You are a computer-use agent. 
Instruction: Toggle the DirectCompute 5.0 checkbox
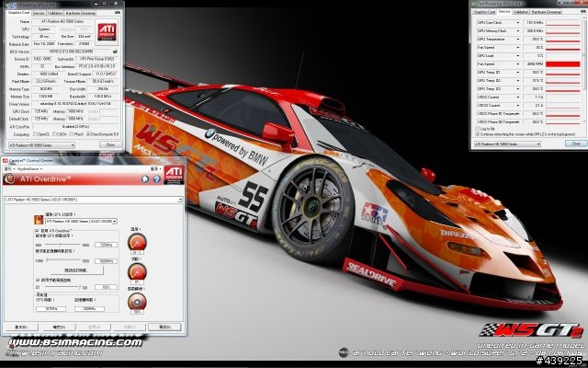coord(88,134)
